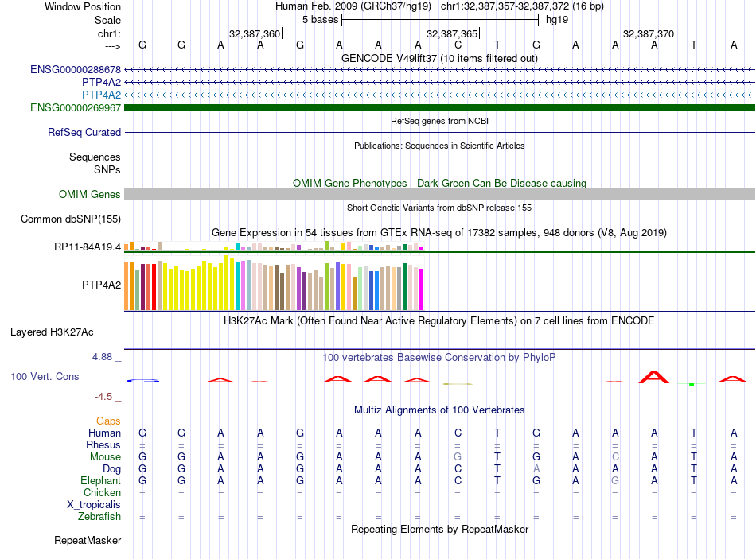Click the H3K27Ac Mark track title

[439, 321]
